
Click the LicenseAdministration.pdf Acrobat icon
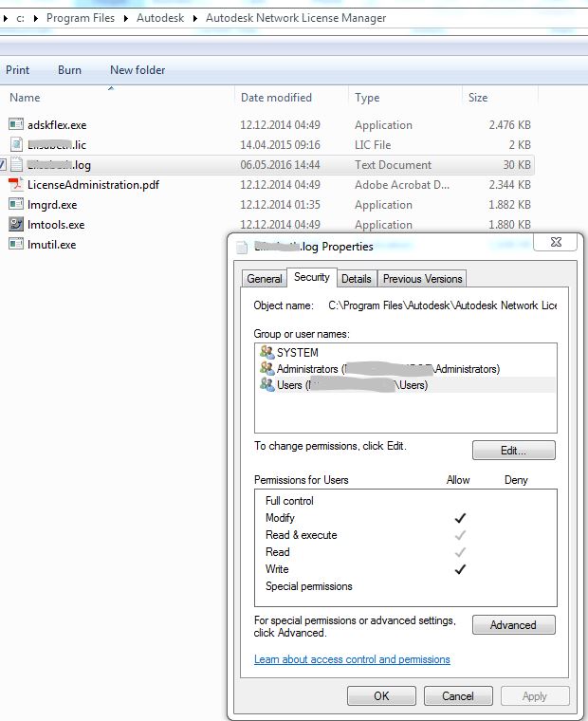(x=16, y=184)
